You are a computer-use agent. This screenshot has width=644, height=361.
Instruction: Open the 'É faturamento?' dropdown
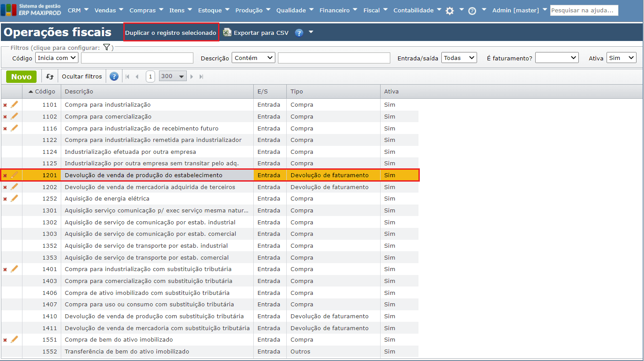coord(556,58)
